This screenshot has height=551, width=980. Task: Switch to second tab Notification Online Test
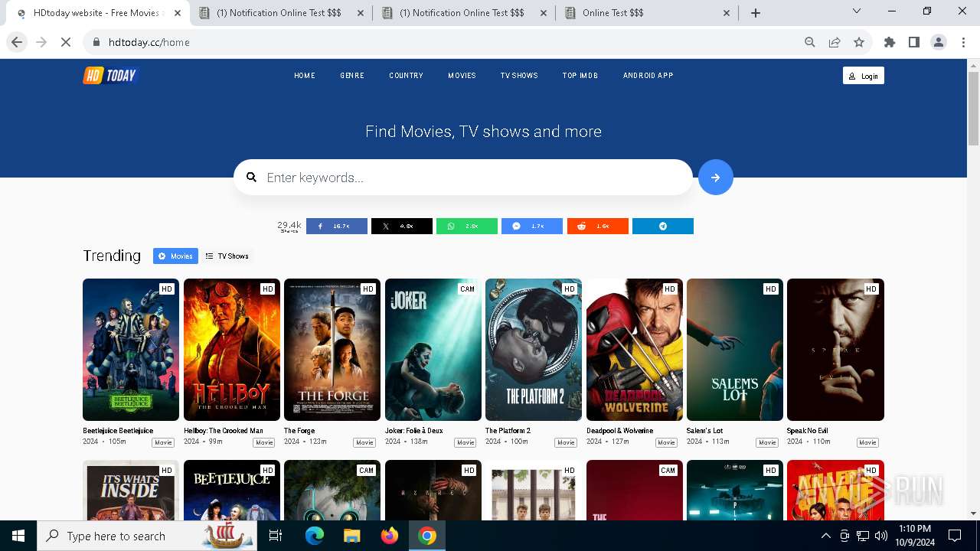tap(280, 13)
